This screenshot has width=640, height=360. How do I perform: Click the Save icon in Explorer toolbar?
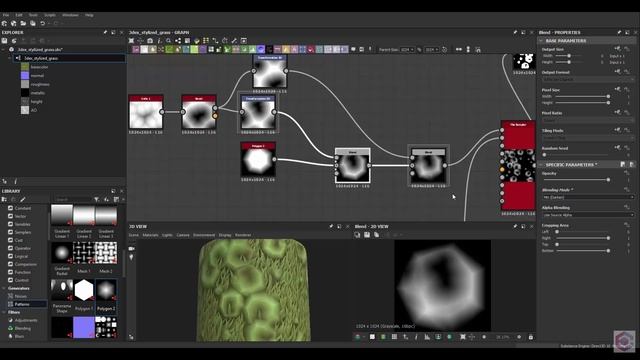[4, 41]
